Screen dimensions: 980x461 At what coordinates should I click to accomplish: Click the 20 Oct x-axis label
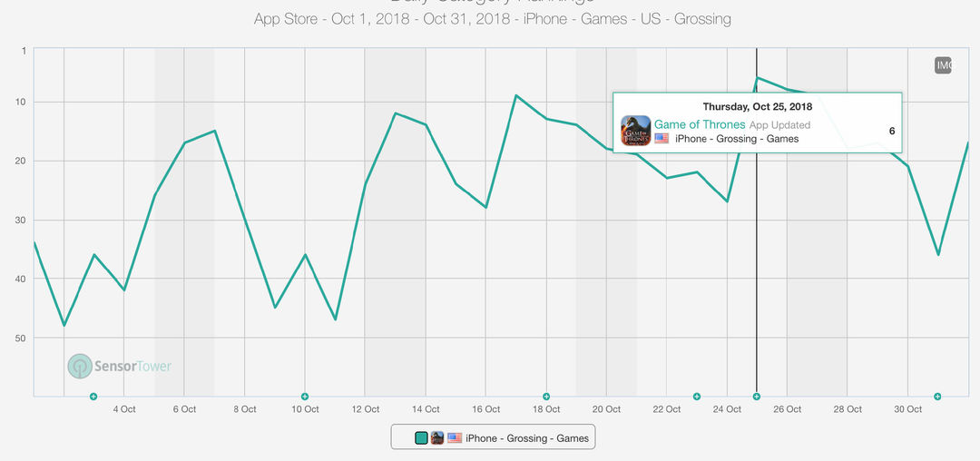pyautogui.click(x=606, y=409)
